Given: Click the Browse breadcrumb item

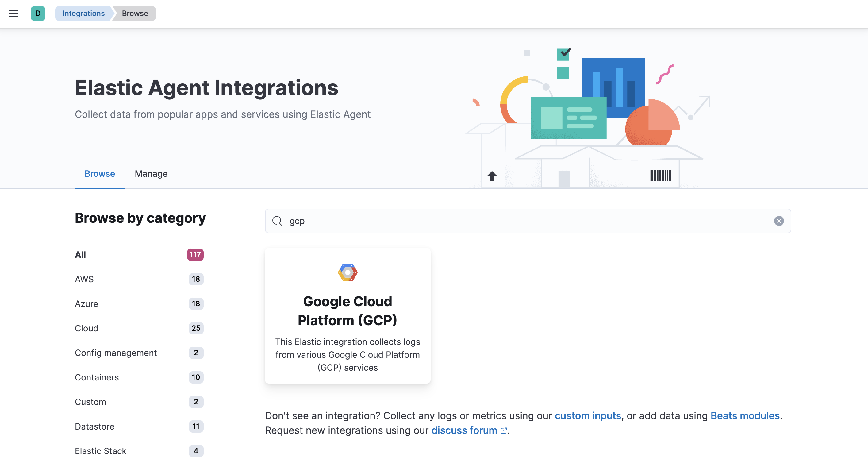Looking at the screenshot, I should [134, 13].
